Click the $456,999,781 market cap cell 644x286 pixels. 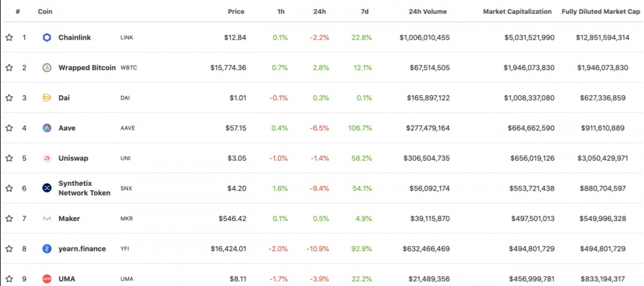(532, 279)
